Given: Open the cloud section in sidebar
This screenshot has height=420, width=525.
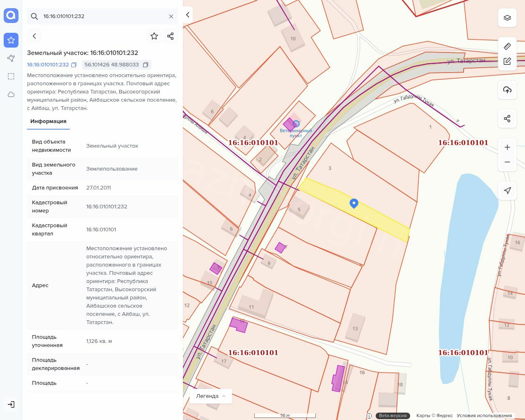Looking at the screenshot, I should [x=11, y=94].
